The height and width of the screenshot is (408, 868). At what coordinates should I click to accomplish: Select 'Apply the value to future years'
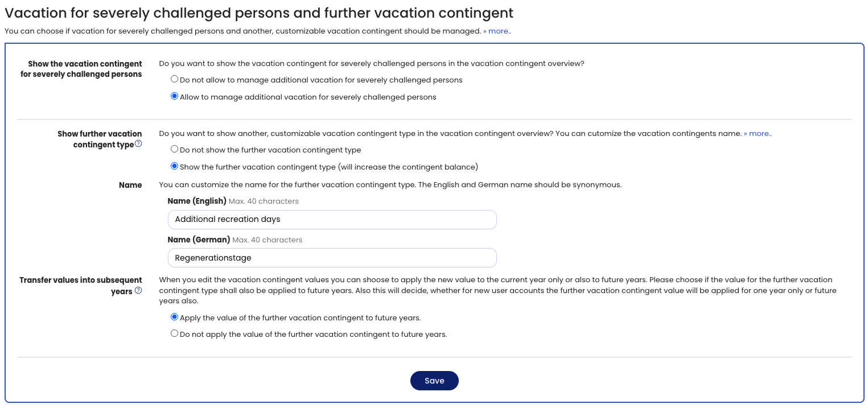coord(175,318)
